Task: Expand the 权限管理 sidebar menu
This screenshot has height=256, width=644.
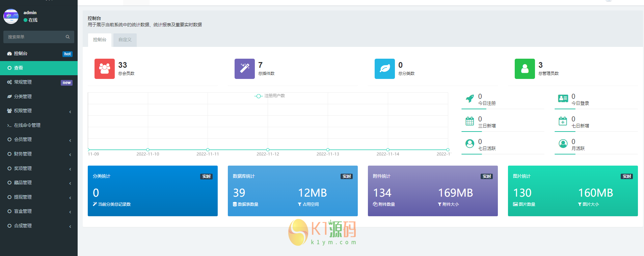Action: pyautogui.click(x=39, y=111)
